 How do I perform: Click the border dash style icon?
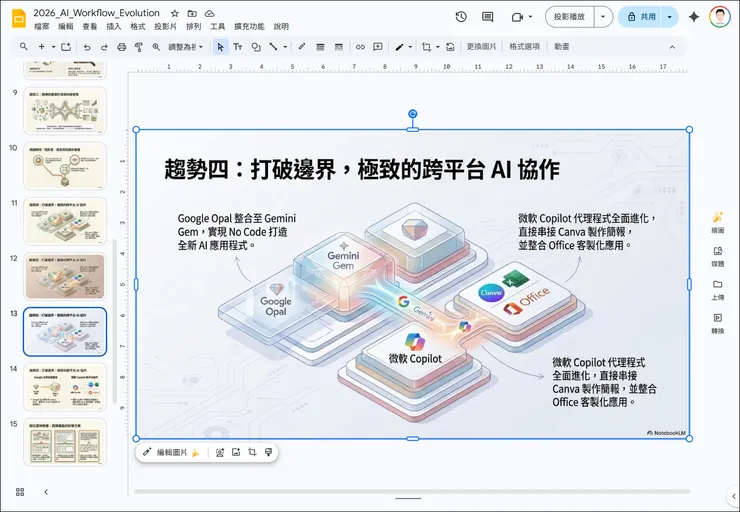(x=338, y=47)
